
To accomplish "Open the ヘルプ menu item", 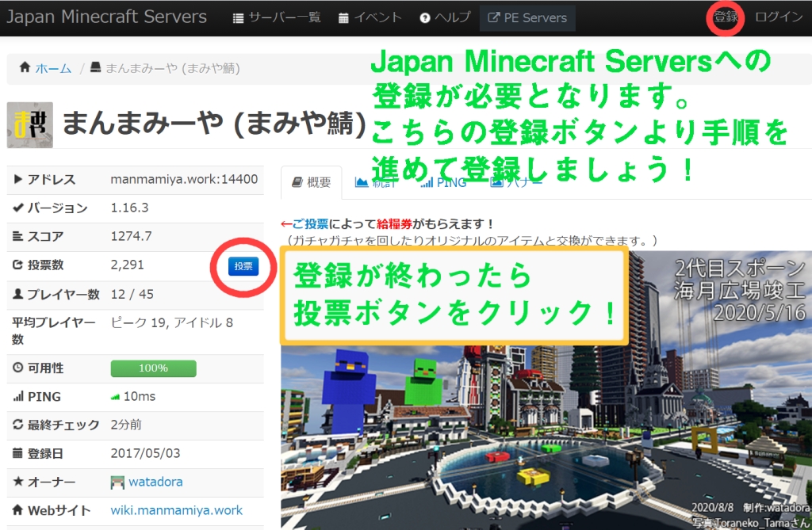I will 445,17.
